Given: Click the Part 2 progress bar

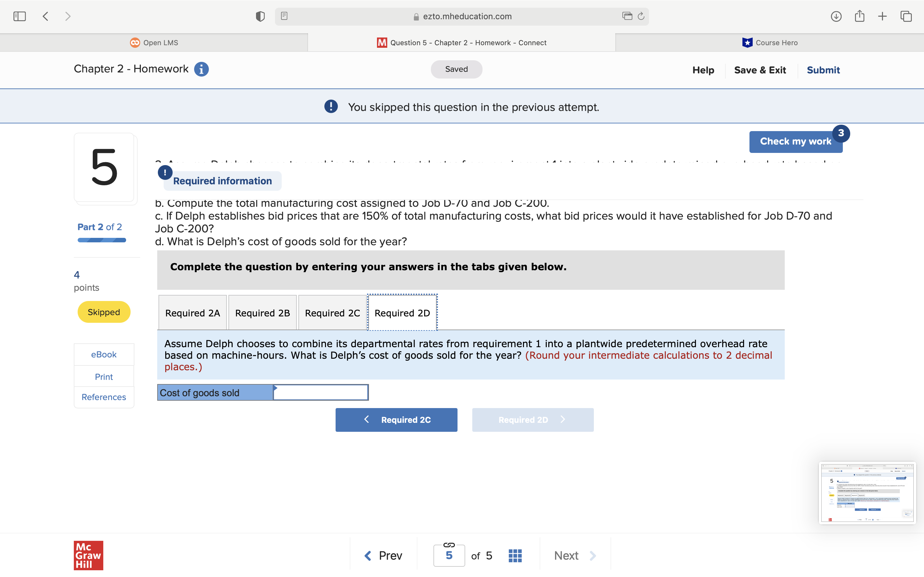Looking at the screenshot, I should click(101, 240).
